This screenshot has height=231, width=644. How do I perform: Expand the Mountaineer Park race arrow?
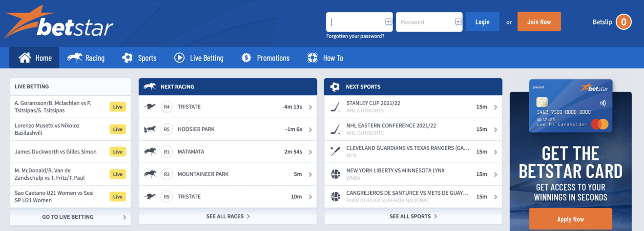(x=310, y=174)
